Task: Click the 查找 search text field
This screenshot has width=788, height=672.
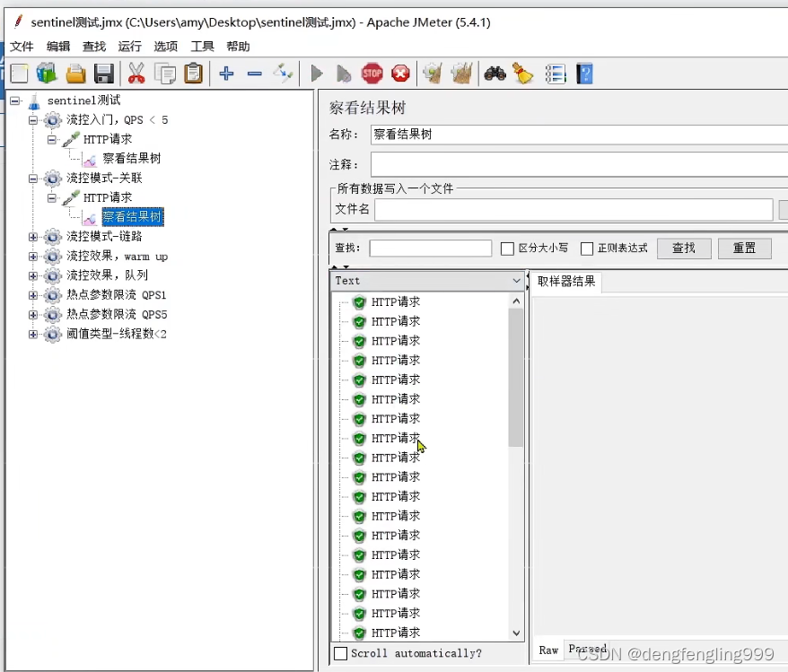Action: (430, 249)
